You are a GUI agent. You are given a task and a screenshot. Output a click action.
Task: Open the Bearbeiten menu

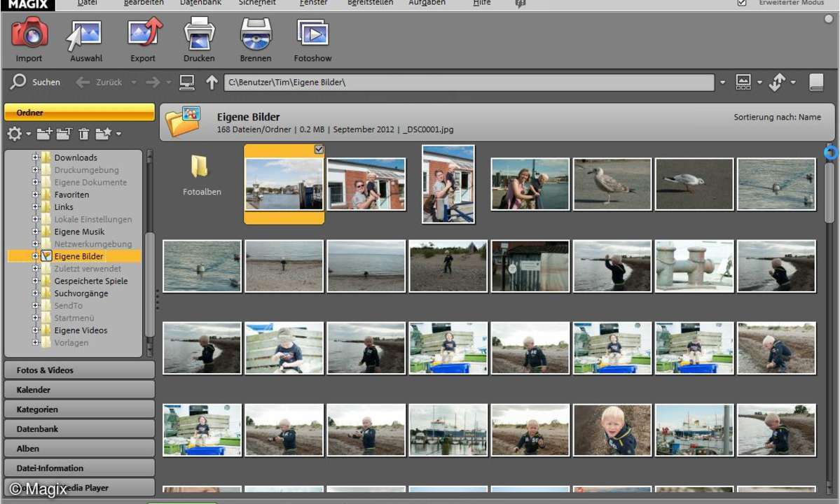[x=144, y=3]
